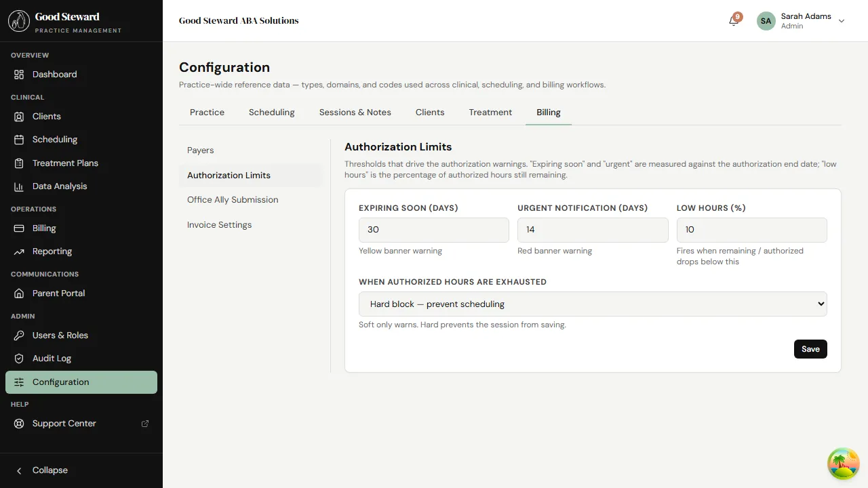This screenshot has height=488, width=868.
Task: Select the Clients person icon in sidebar
Action: coord(20,116)
